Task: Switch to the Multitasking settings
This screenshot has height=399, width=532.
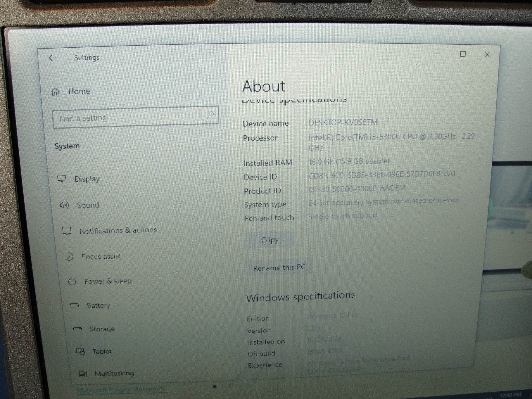Action: (x=114, y=373)
